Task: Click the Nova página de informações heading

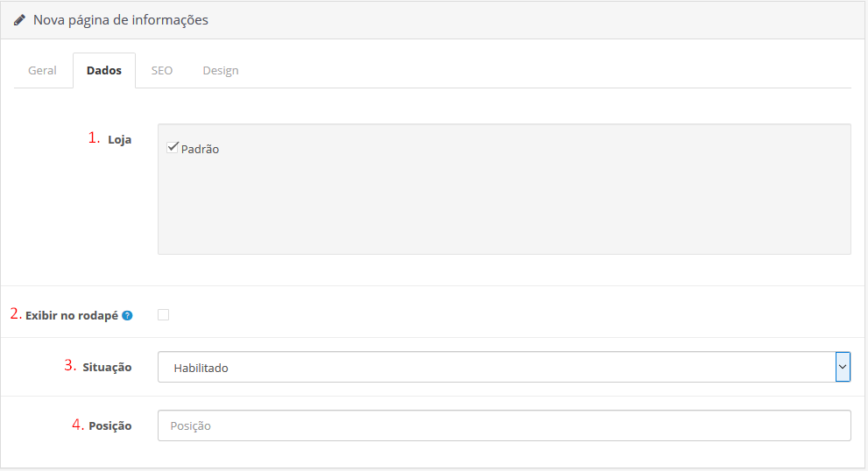Action: 121,19
